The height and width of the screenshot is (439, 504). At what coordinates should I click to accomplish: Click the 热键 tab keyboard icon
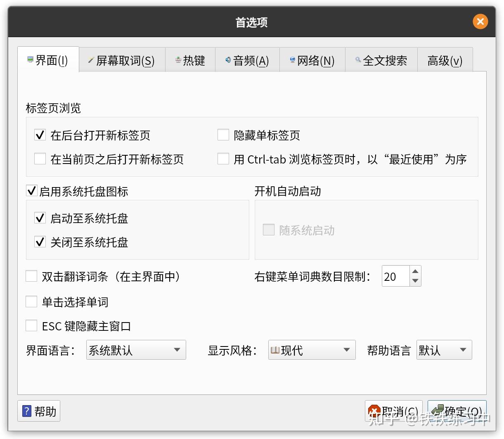[x=178, y=60]
